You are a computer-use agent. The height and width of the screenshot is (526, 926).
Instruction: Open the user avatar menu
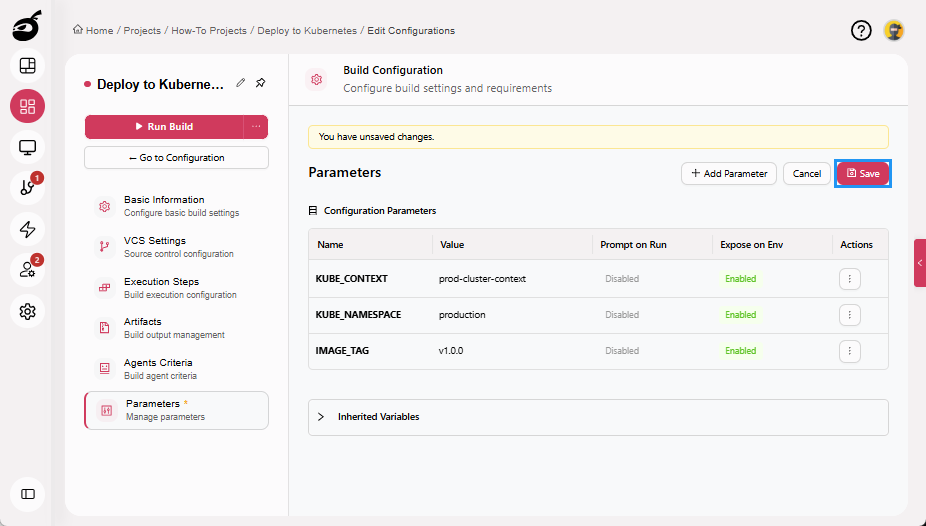894,30
